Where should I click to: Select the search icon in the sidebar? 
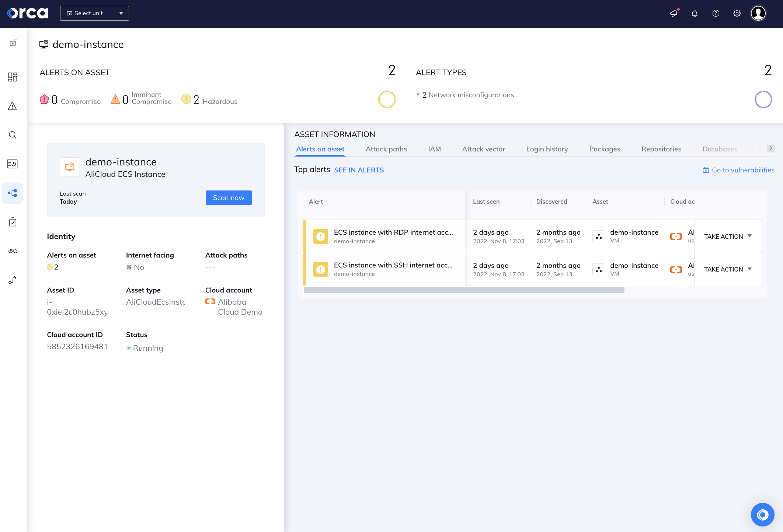[x=13, y=135]
